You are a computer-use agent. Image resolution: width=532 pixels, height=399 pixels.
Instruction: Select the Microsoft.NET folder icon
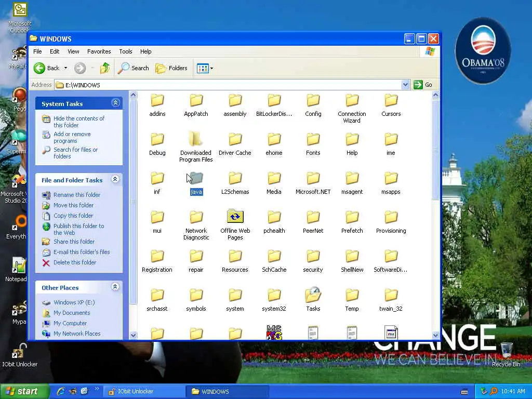[313, 178]
